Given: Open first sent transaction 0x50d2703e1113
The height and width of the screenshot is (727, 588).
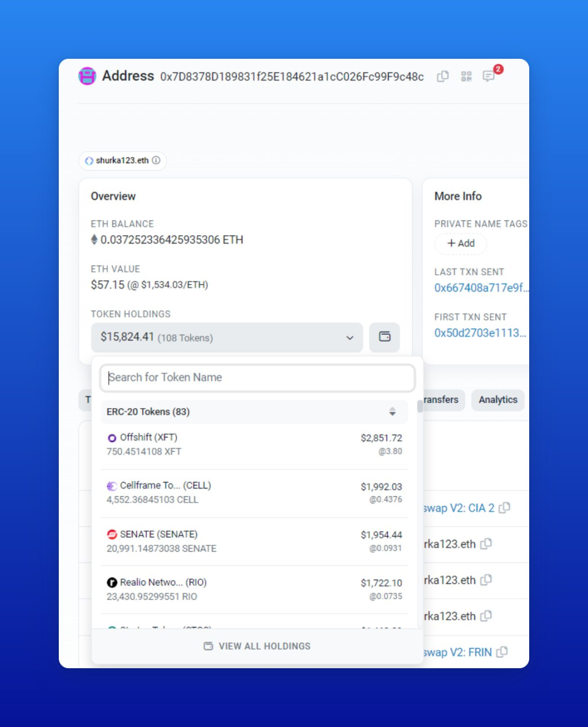Looking at the screenshot, I should coord(480,333).
